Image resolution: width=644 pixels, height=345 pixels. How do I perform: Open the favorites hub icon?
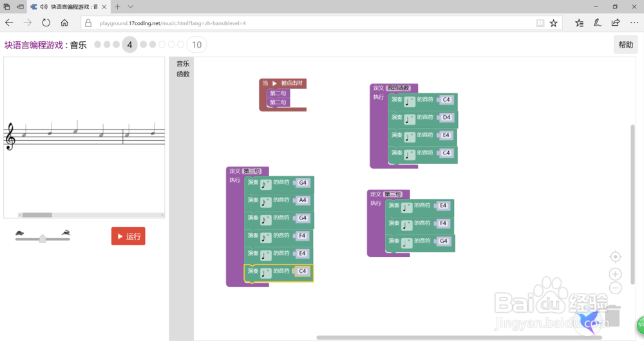click(x=579, y=23)
